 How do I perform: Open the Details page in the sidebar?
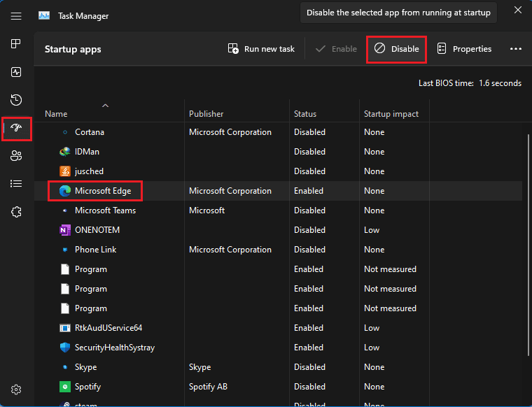[x=16, y=184]
